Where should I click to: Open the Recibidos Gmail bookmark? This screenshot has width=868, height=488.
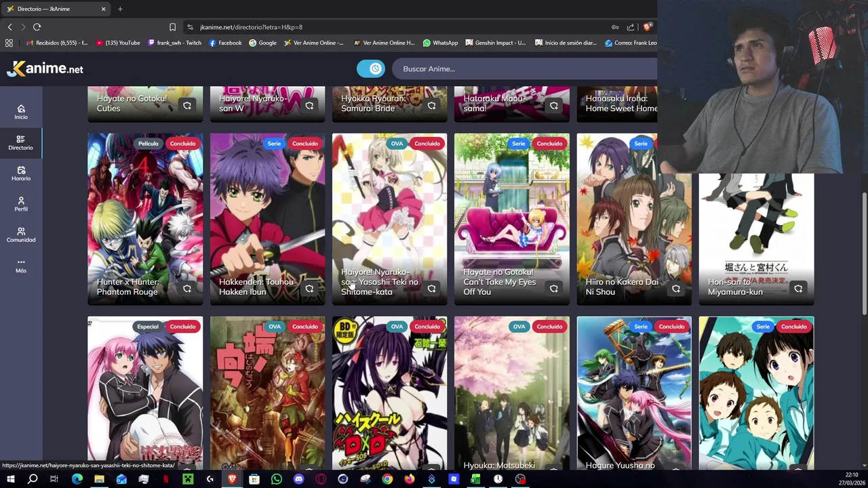tap(56, 43)
